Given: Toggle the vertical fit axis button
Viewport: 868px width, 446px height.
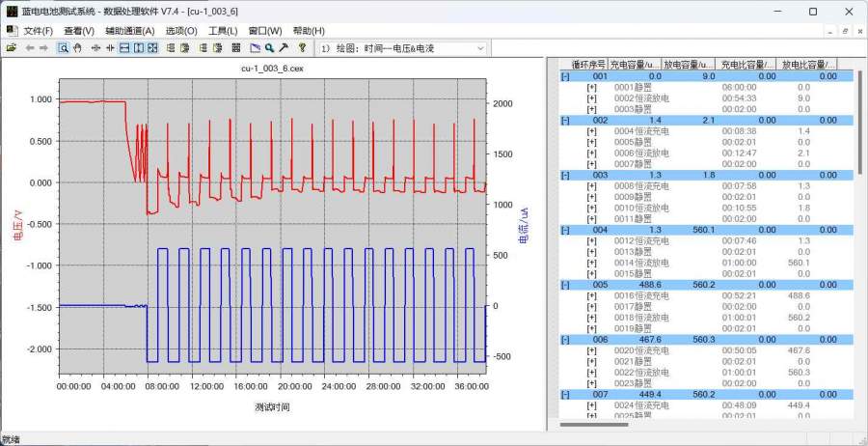Looking at the screenshot, I should tap(139, 47).
